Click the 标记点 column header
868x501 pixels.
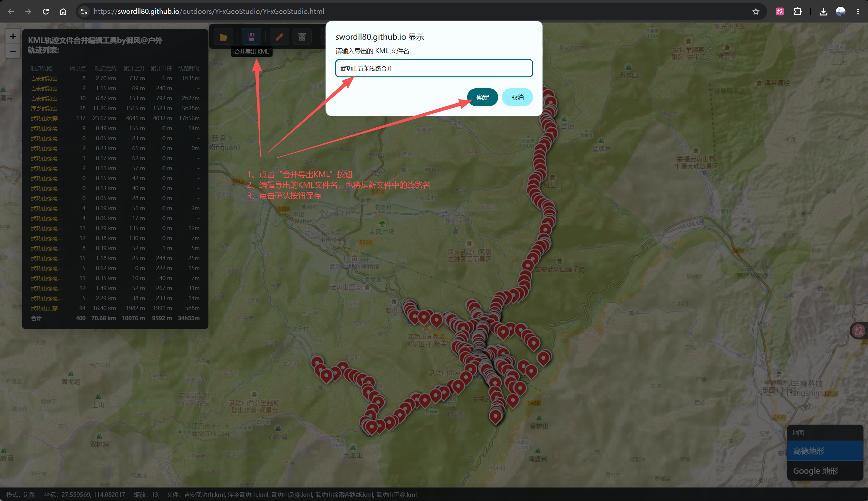click(x=77, y=68)
